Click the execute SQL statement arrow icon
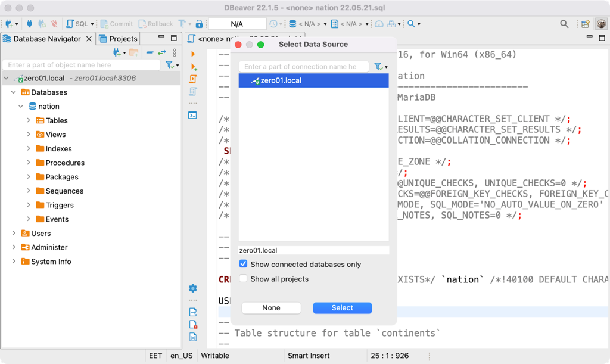The image size is (610, 364). point(193,54)
